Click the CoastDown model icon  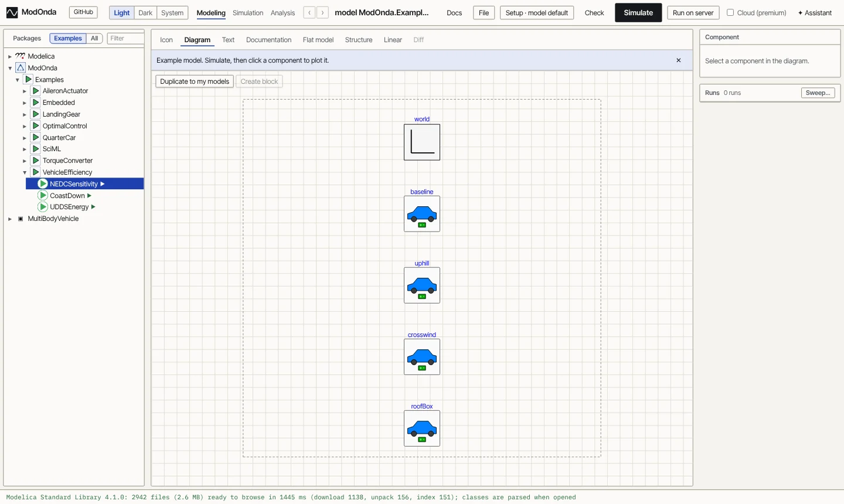[x=43, y=196]
